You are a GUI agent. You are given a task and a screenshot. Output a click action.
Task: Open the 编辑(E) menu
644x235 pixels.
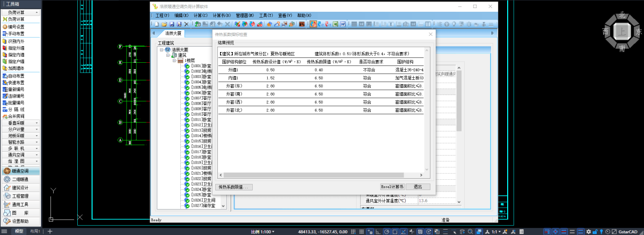coord(182,16)
